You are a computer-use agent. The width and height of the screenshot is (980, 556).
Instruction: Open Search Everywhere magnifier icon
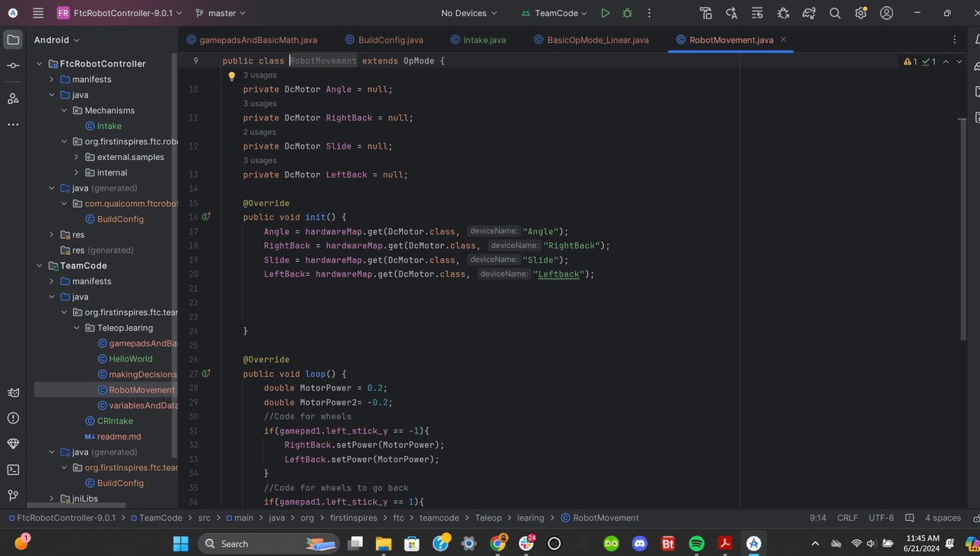tap(835, 13)
